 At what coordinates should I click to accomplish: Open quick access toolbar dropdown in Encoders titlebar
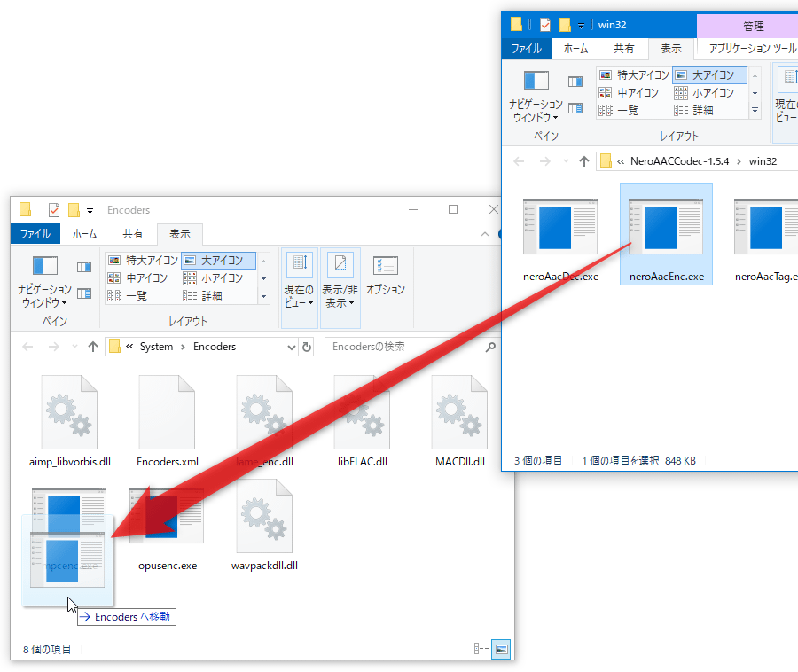[x=90, y=211]
